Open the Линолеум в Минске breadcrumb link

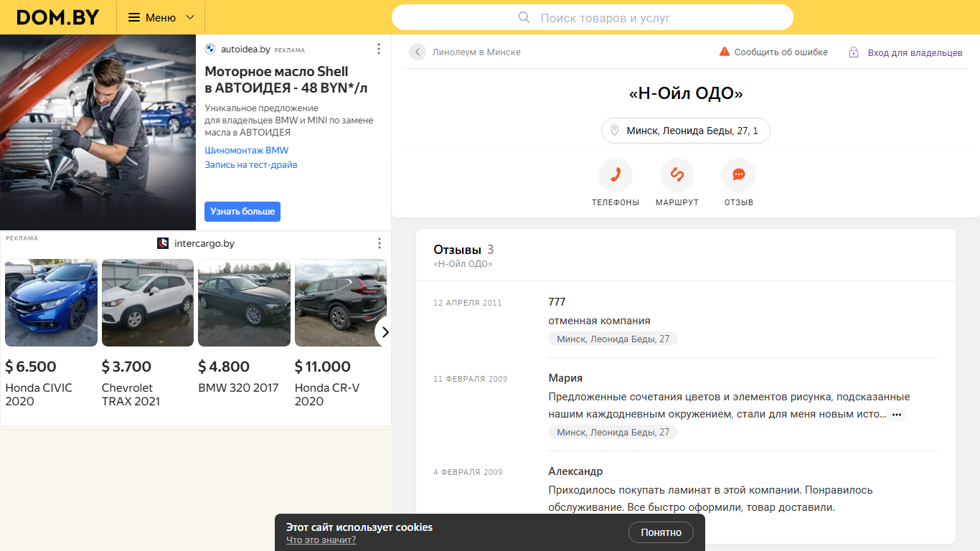(476, 52)
